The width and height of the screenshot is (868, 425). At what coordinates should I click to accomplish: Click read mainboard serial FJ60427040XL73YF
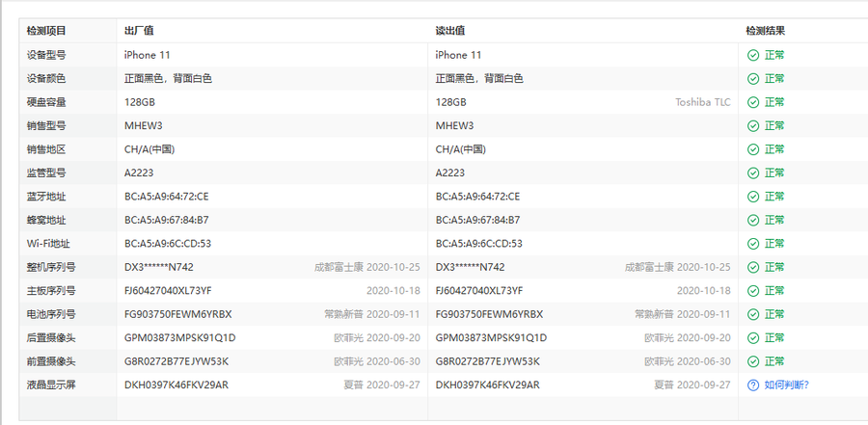[x=479, y=290]
